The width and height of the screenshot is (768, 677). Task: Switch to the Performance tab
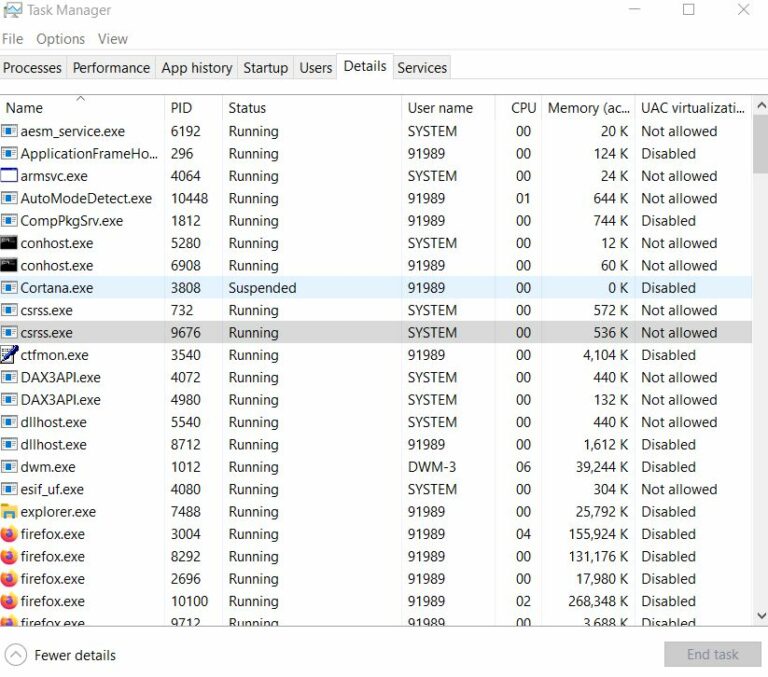pyautogui.click(x=111, y=68)
